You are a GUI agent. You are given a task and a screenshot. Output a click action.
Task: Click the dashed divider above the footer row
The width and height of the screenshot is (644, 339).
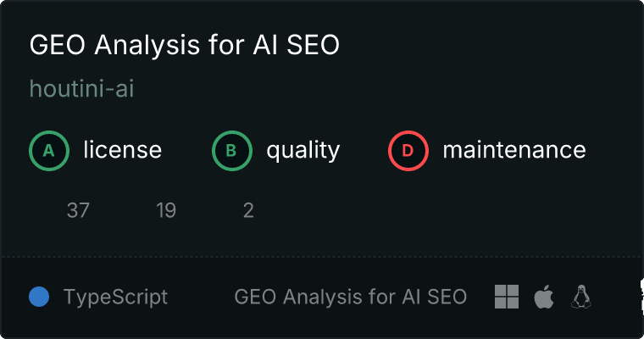pos(322,257)
